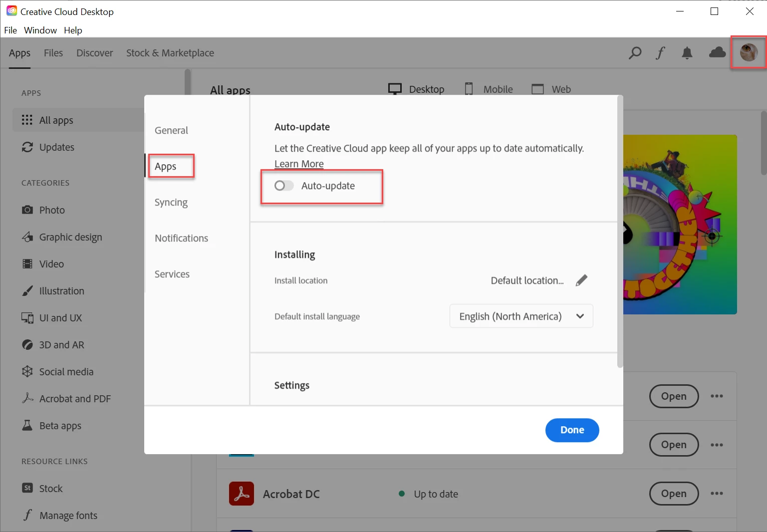Click the 'Settings' section heading
767x532 pixels.
point(291,385)
